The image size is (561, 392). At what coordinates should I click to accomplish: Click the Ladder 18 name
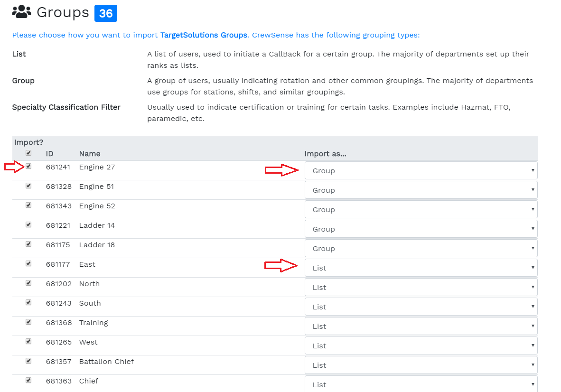point(97,244)
